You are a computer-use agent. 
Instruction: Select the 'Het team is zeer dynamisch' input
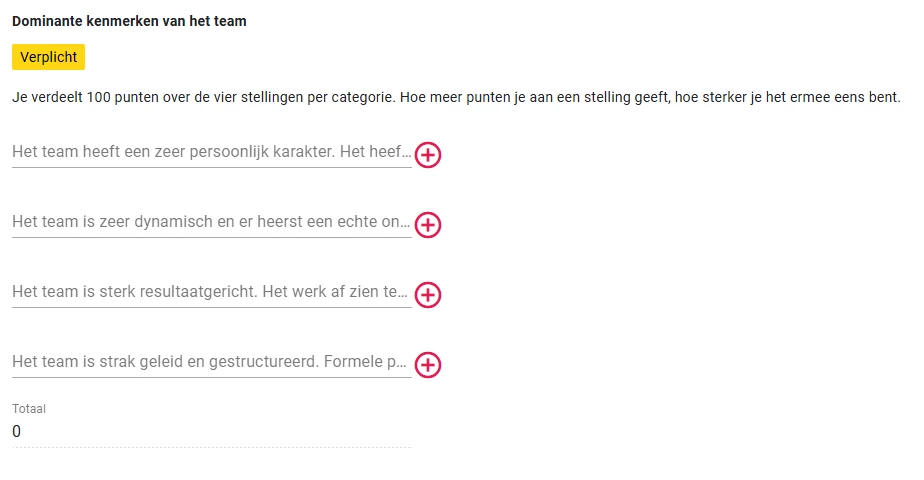212,222
